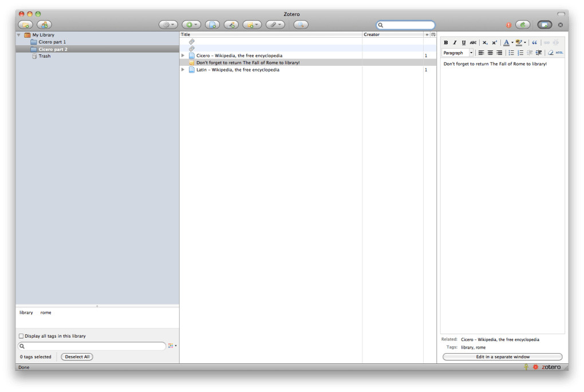Select My Library in the sidebar

[43, 35]
